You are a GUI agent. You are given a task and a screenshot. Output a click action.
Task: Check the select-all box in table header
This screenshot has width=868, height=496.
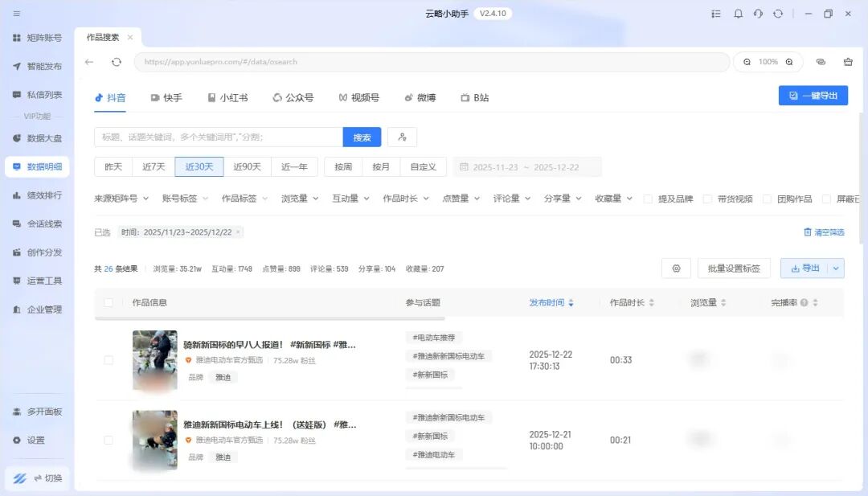108,302
